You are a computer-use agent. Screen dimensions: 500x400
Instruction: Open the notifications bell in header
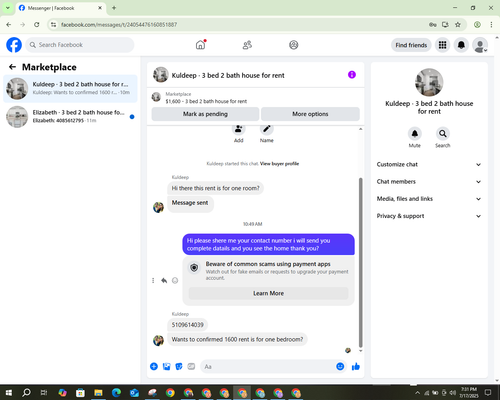[x=461, y=45]
